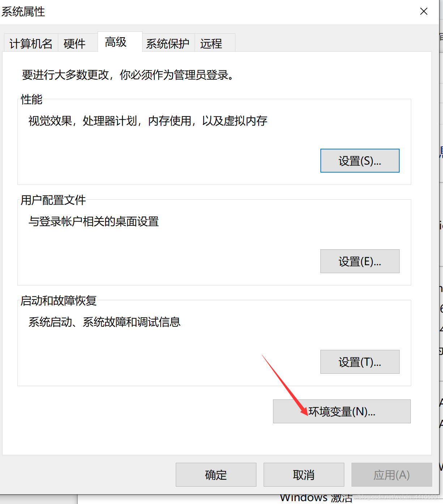The height and width of the screenshot is (504, 443).
Task: Click the 系统属性 title bar text
Action: (x=23, y=12)
